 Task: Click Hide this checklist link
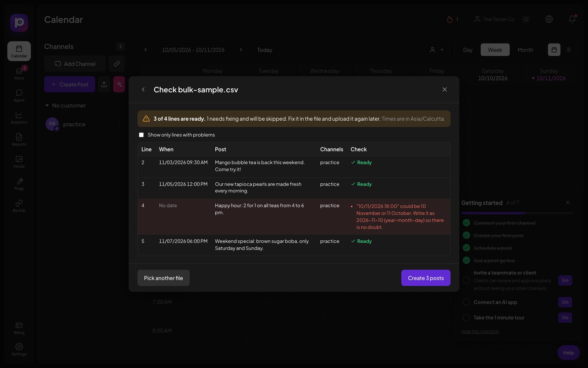pos(480,332)
